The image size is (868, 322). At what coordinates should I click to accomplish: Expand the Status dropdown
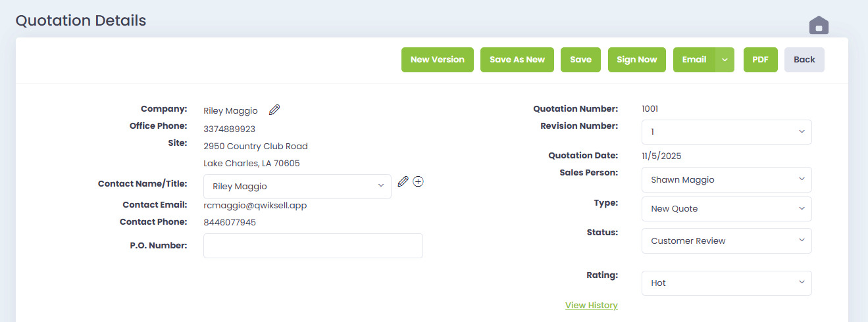tap(727, 241)
